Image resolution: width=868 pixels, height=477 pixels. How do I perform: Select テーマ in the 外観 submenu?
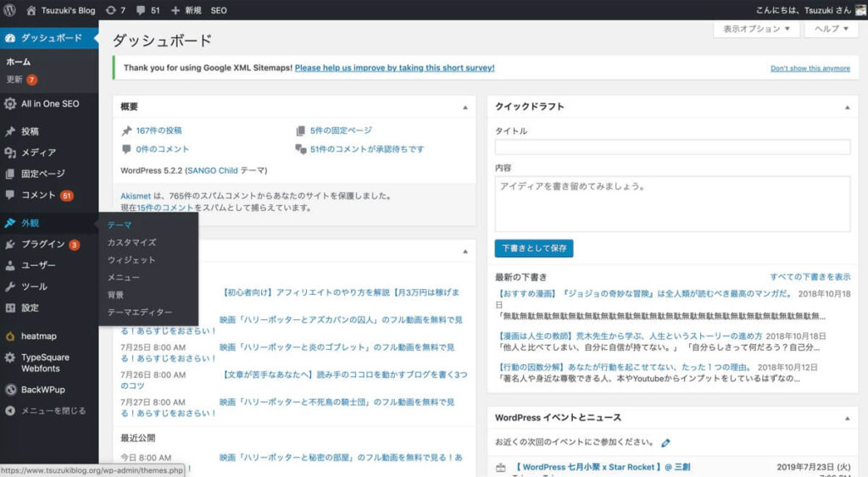[120, 225]
